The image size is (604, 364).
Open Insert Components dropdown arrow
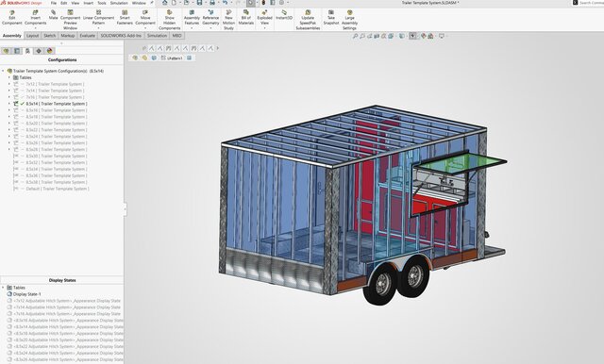[x=36, y=28]
